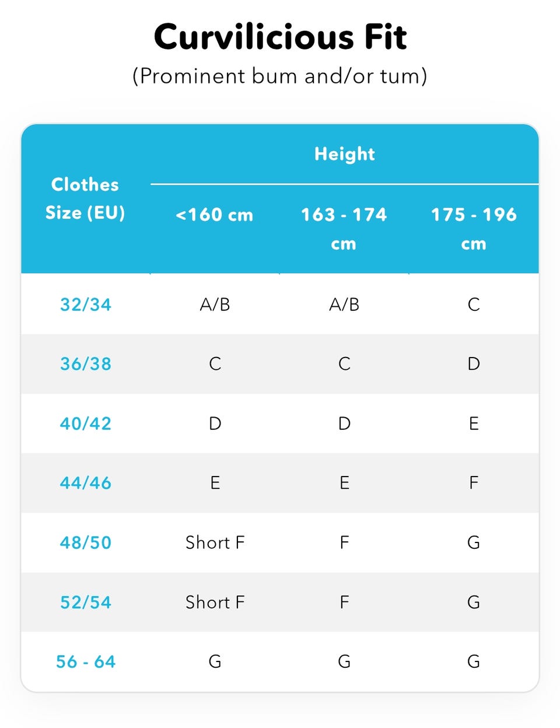The height and width of the screenshot is (728, 560).
Task: Select 'A/B' under the '<160 cm' column
Action: [x=215, y=304]
